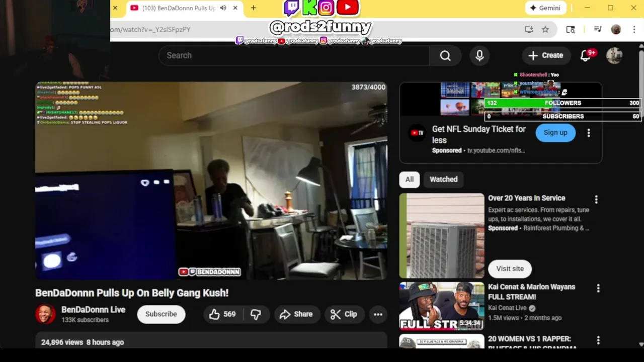
Task: Click the Get NFL Sunday Ticket headline
Action: coord(479,134)
